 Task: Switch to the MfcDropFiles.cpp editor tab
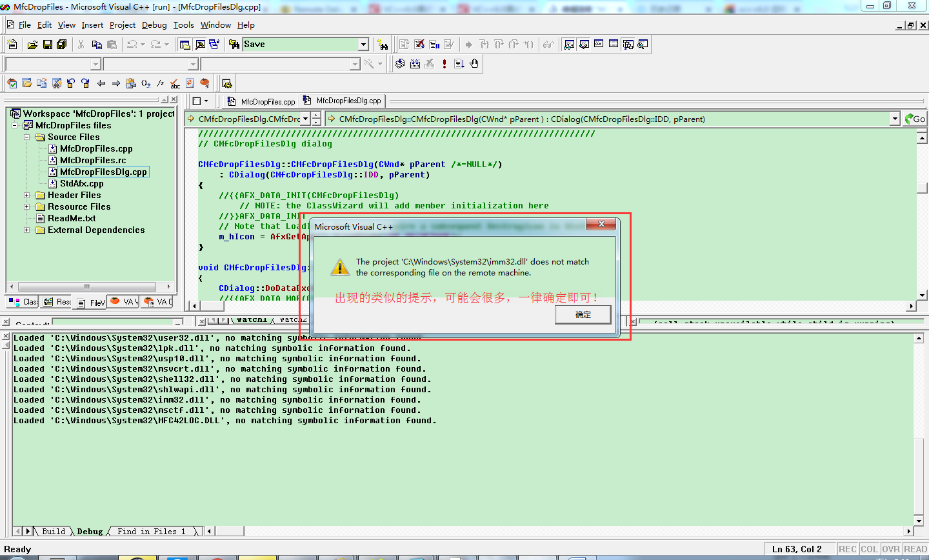click(261, 101)
